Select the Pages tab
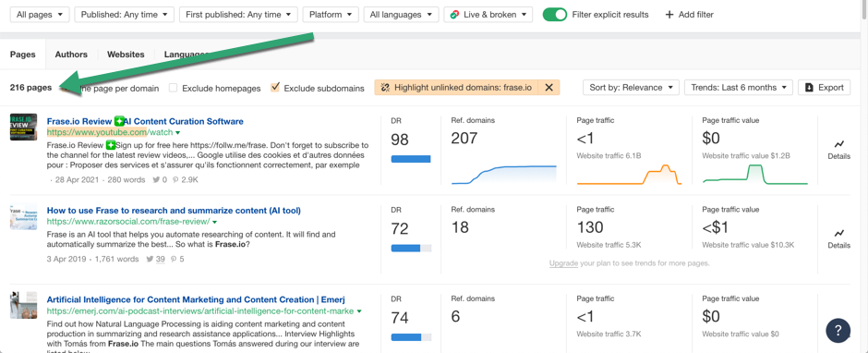Viewport: 868px width, 353px height. coord(23,55)
